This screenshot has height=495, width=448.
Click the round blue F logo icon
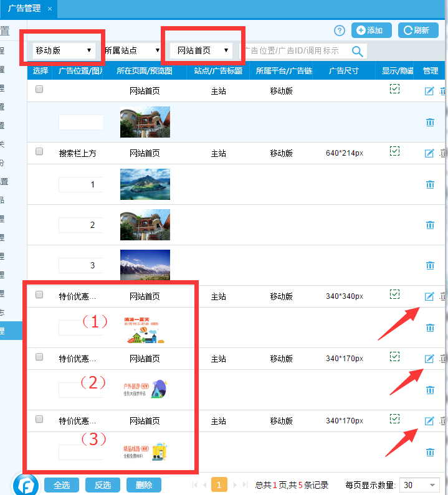(x=26, y=484)
